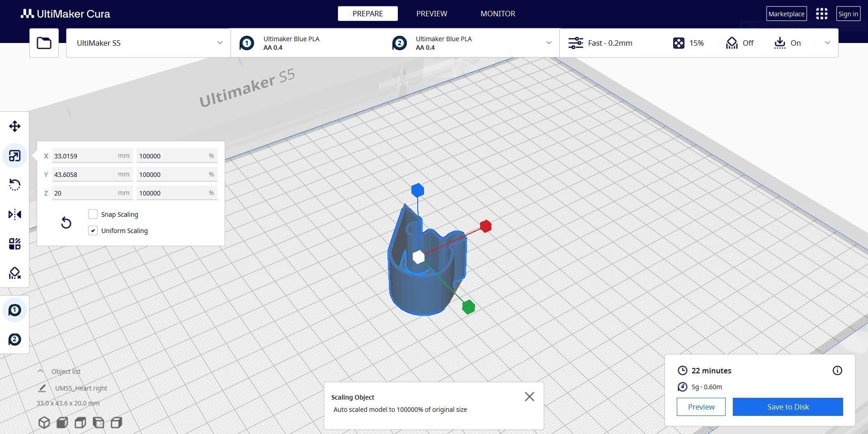Disable Uniform Scaling checkbox

[93, 230]
